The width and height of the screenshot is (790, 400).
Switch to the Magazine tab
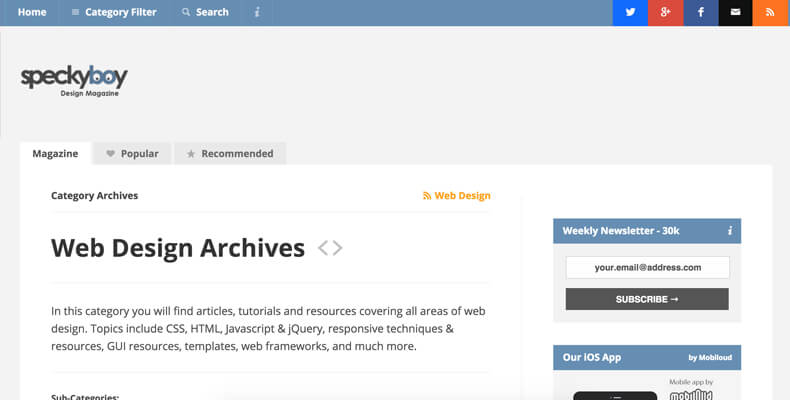pos(55,154)
